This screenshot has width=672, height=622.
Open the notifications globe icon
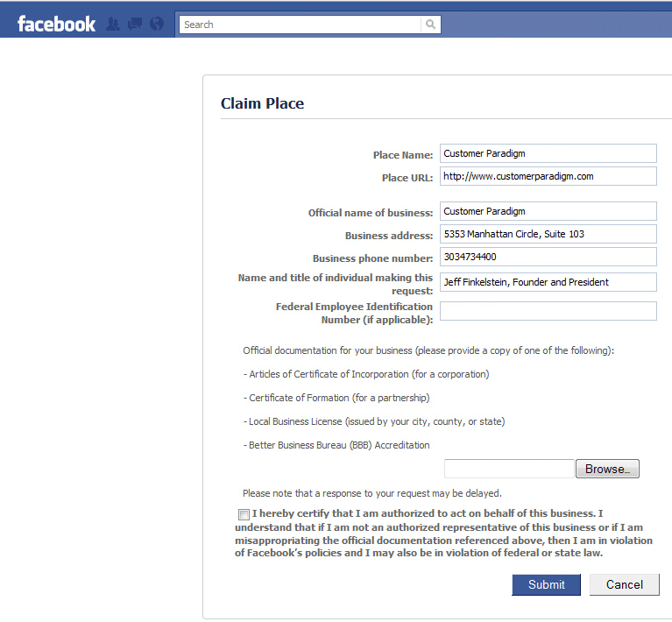[157, 24]
